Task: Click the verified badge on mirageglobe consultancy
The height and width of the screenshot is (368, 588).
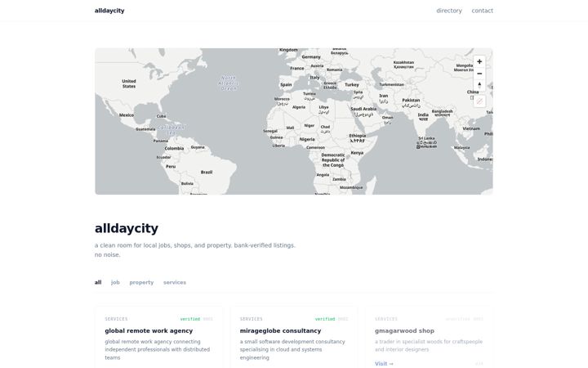Action: click(x=325, y=319)
